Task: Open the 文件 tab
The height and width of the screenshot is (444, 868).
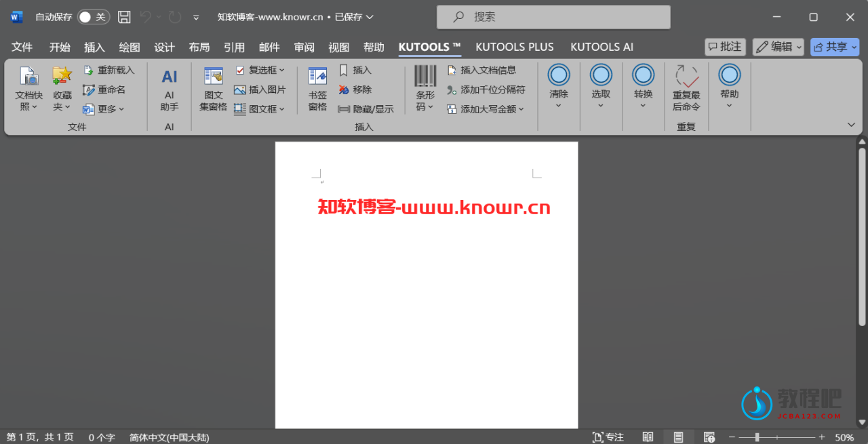Action: click(22, 47)
